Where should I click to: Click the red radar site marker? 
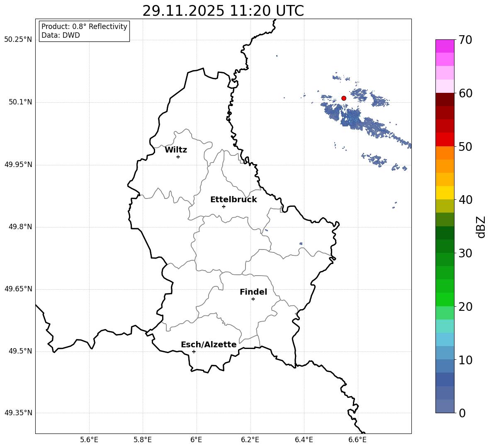click(x=344, y=98)
